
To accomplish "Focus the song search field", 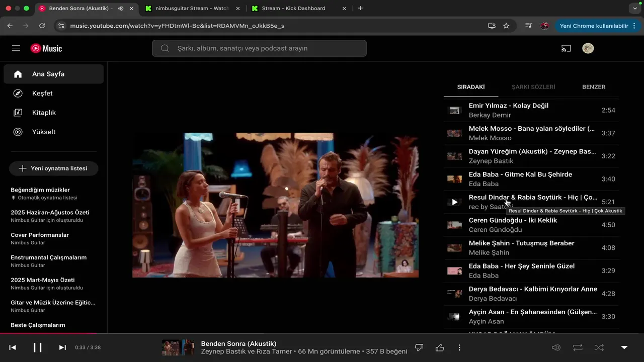I will 259,48.
